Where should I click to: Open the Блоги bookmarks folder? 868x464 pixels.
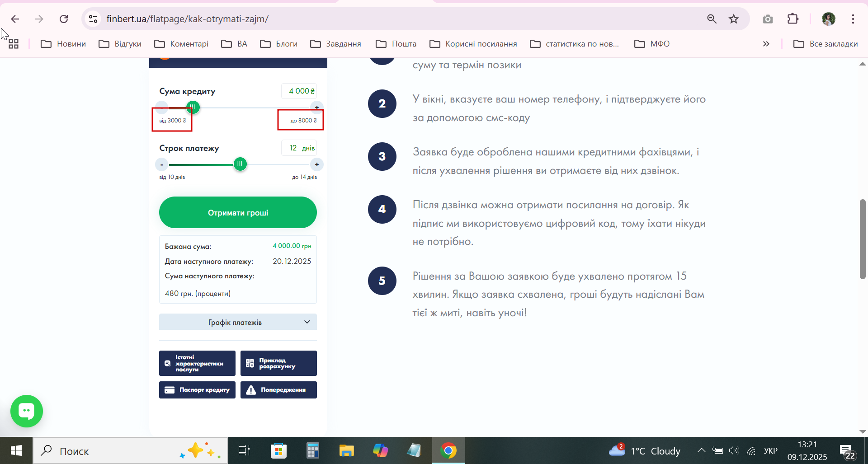278,44
